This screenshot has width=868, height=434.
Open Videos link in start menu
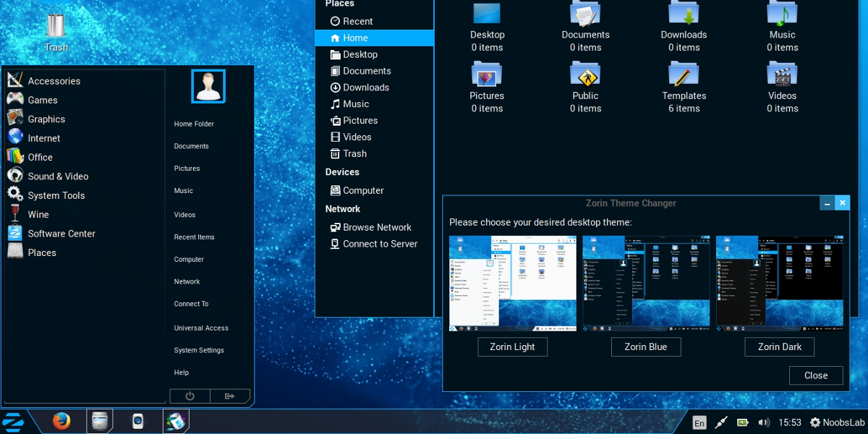pos(184,215)
